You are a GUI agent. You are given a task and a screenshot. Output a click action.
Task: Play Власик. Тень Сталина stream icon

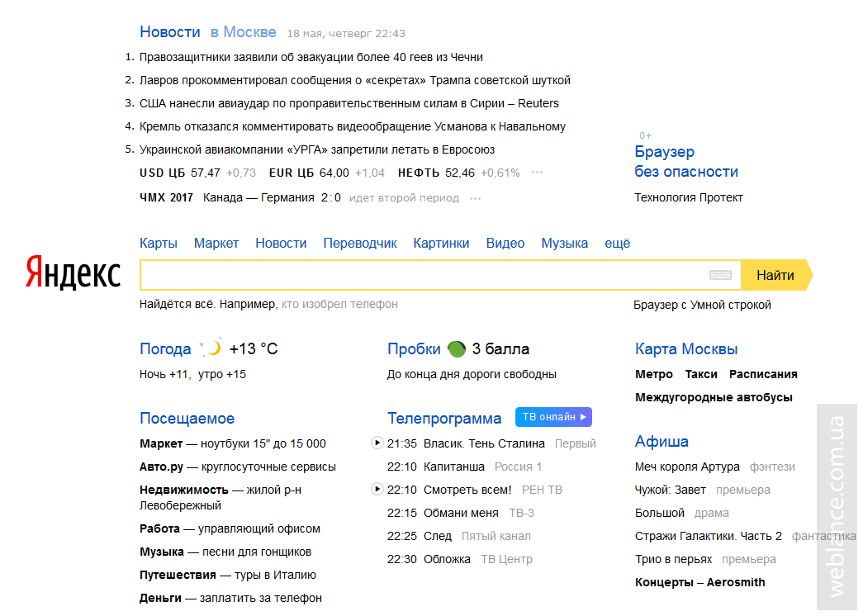[377, 443]
